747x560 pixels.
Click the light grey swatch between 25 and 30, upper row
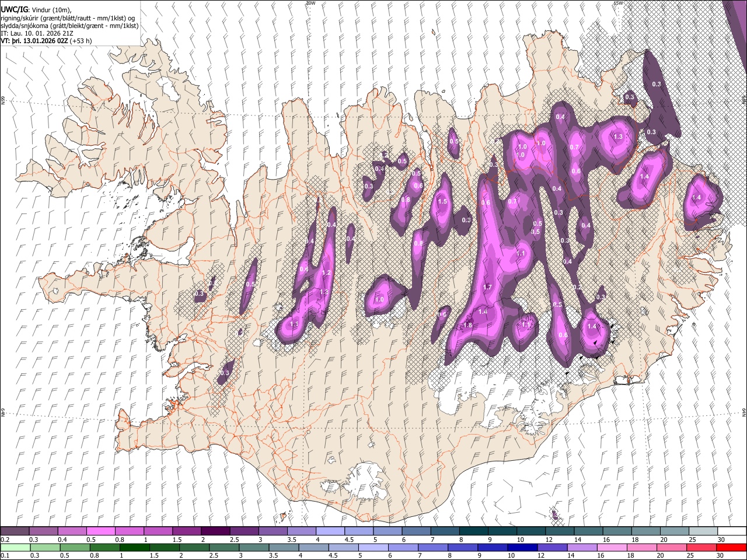pyautogui.click(x=703, y=531)
